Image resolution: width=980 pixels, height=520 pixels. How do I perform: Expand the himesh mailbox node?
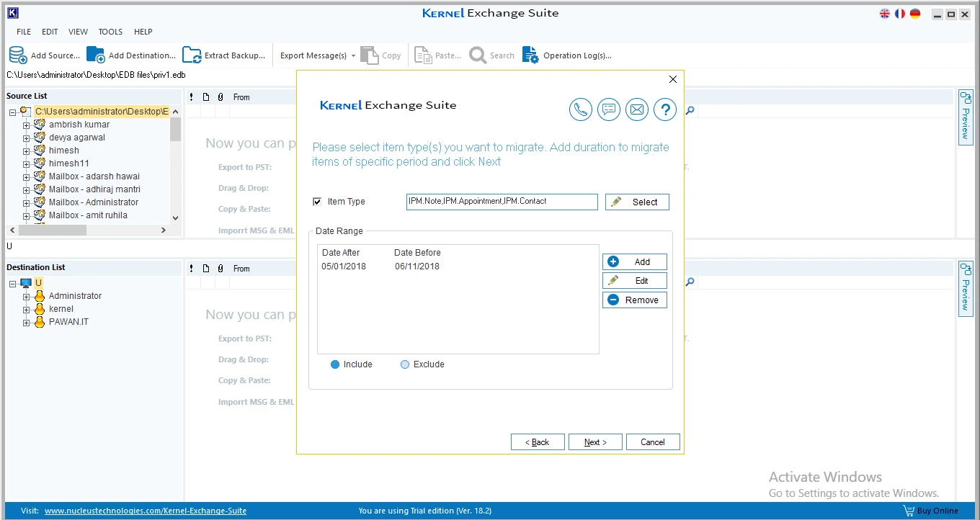[27, 151]
